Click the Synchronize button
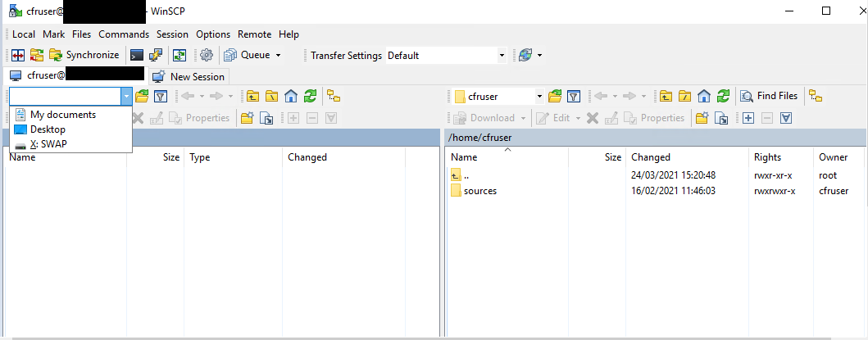The height and width of the screenshot is (340, 868). (84, 56)
